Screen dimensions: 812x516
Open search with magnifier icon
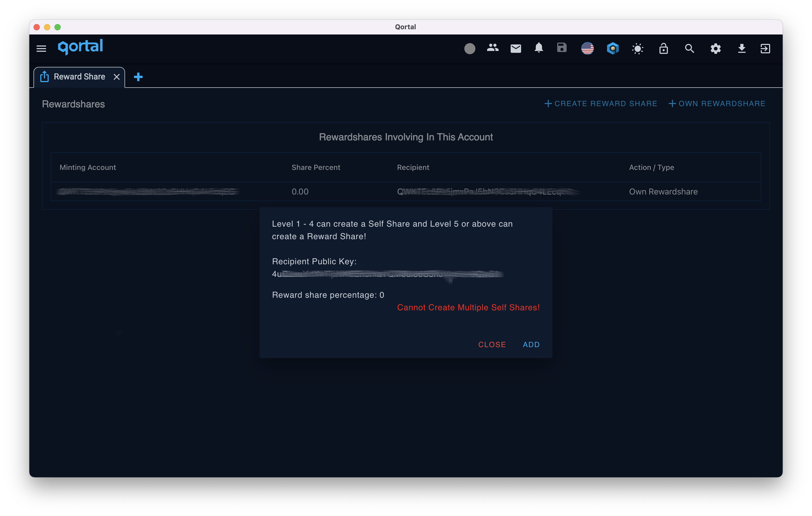click(x=689, y=49)
